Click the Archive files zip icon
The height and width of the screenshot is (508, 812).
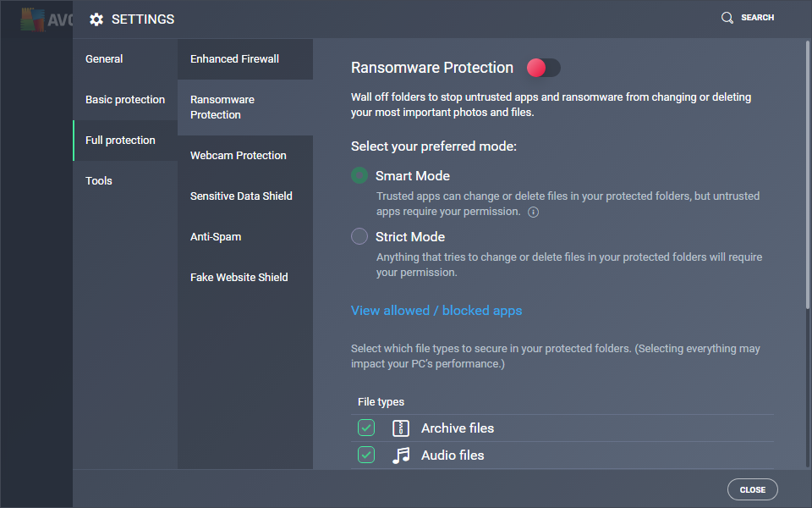[x=401, y=428]
